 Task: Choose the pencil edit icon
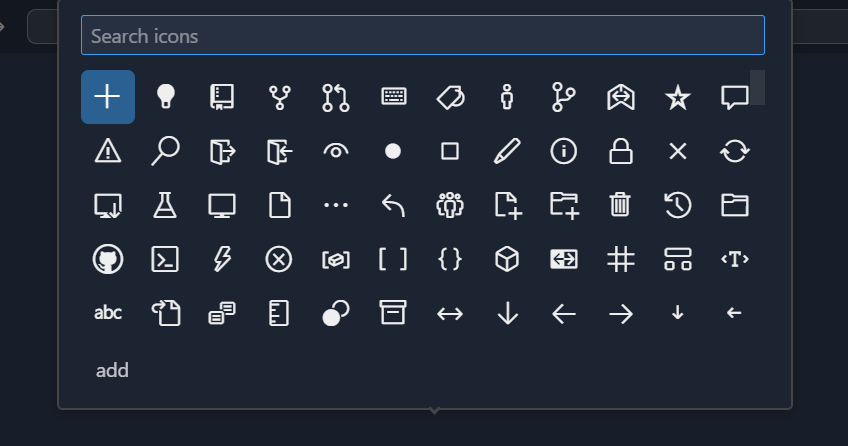pyautogui.click(x=507, y=151)
